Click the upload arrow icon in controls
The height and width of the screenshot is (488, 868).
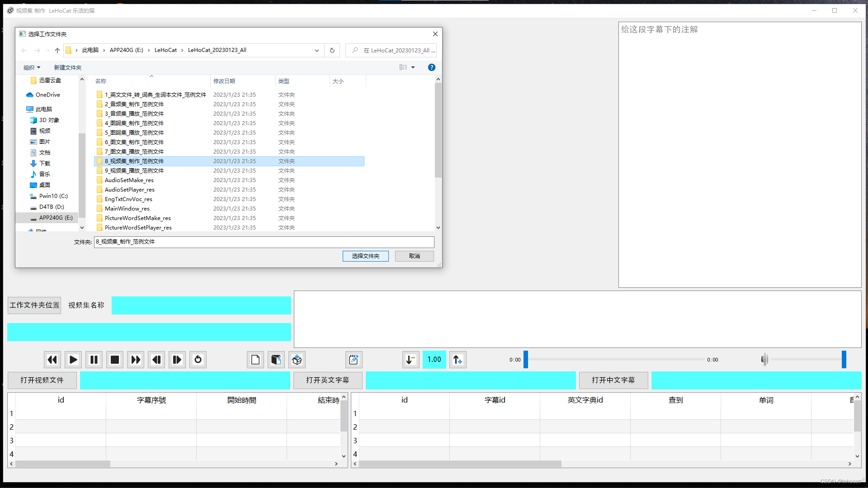click(458, 359)
